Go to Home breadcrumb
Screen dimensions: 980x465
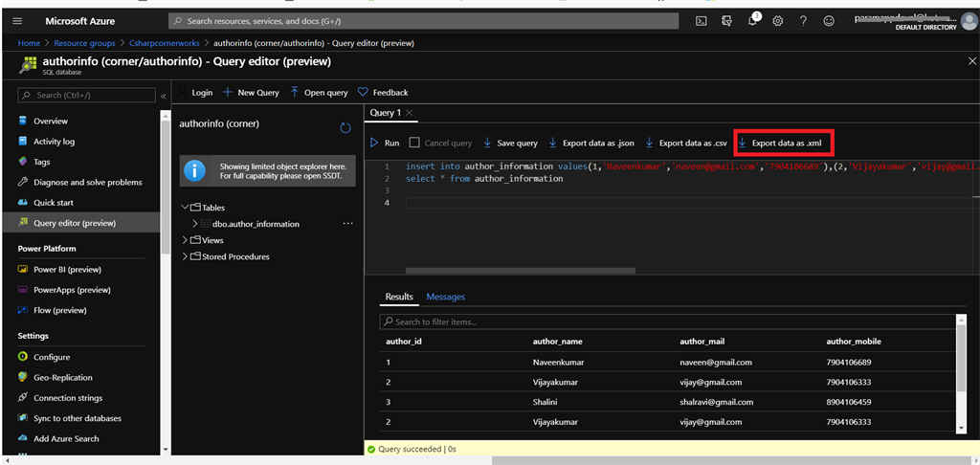[29, 43]
